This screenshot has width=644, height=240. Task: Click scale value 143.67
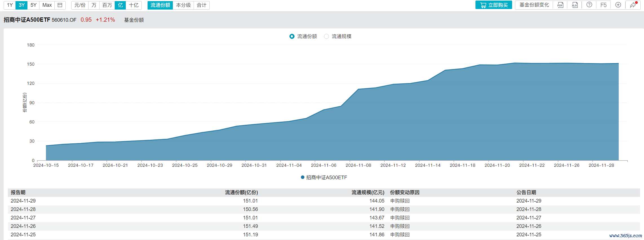[x=377, y=218]
